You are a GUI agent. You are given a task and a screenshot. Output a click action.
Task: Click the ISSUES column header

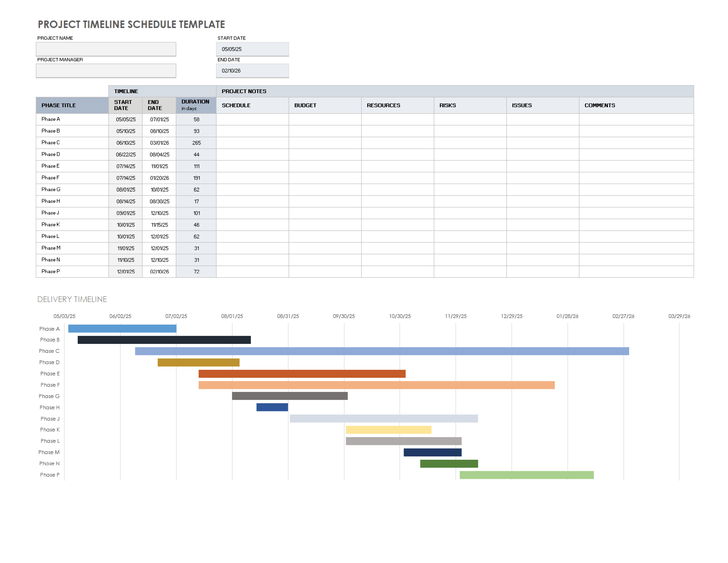coord(543,105)
